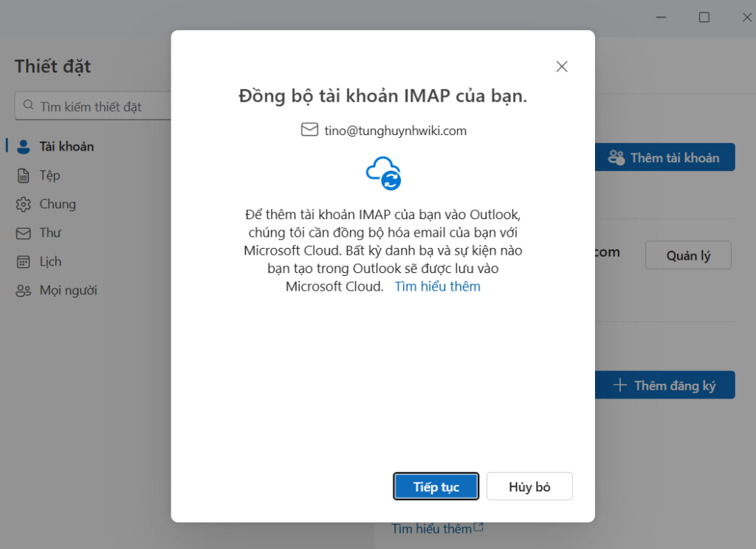Click the cloud sync icon
The image size is (756, 549).
coord(384,173)
